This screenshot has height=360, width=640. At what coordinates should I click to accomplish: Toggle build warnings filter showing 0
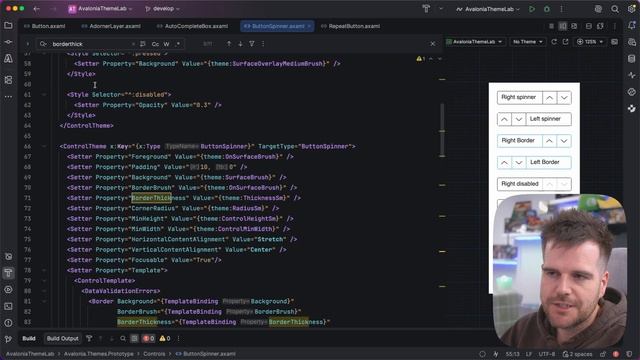click(x=165, y=338)
